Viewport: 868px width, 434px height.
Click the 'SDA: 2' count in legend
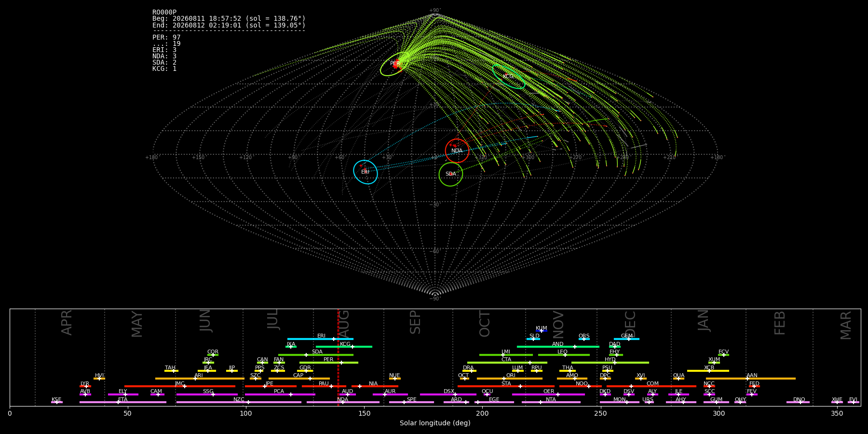(164, 63)
